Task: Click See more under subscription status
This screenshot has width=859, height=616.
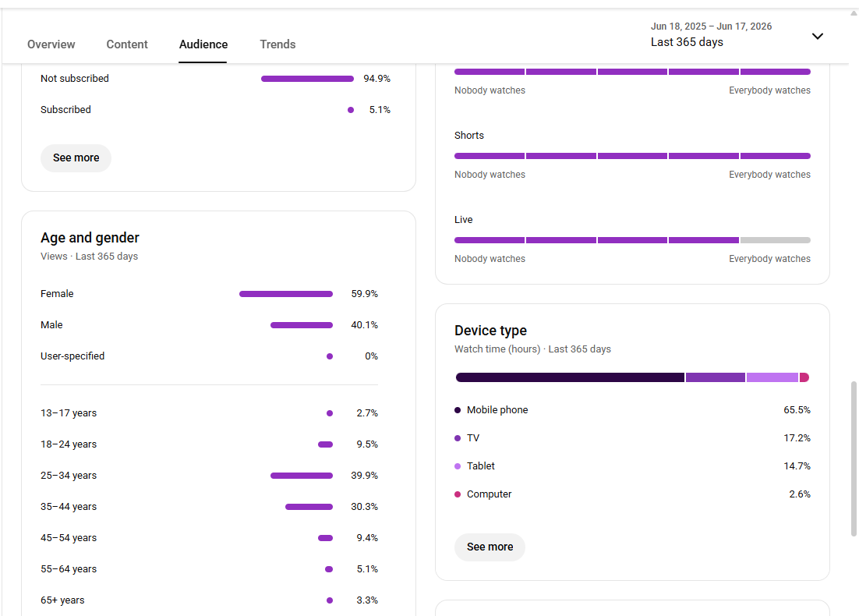Action: (76, 158)
